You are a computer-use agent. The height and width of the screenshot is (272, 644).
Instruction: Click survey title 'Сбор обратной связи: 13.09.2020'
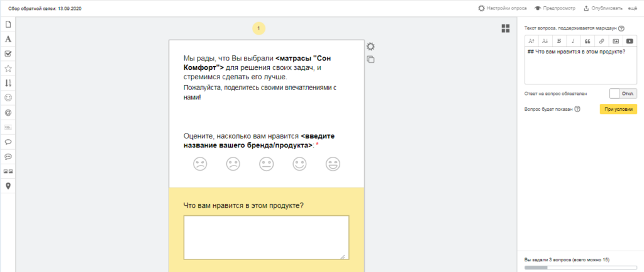pyautogui.click(x=45, y=8)
